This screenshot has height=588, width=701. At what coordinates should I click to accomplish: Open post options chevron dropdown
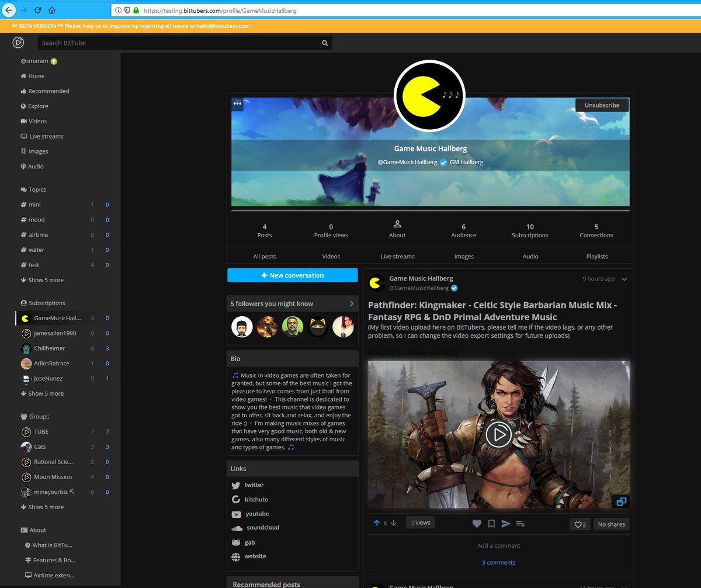(x=624, y=279)
